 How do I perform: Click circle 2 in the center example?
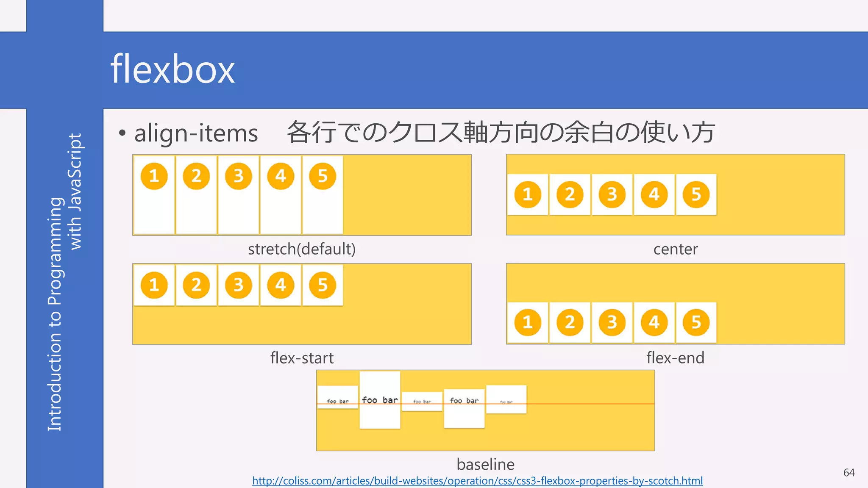(x=570, y=194)
